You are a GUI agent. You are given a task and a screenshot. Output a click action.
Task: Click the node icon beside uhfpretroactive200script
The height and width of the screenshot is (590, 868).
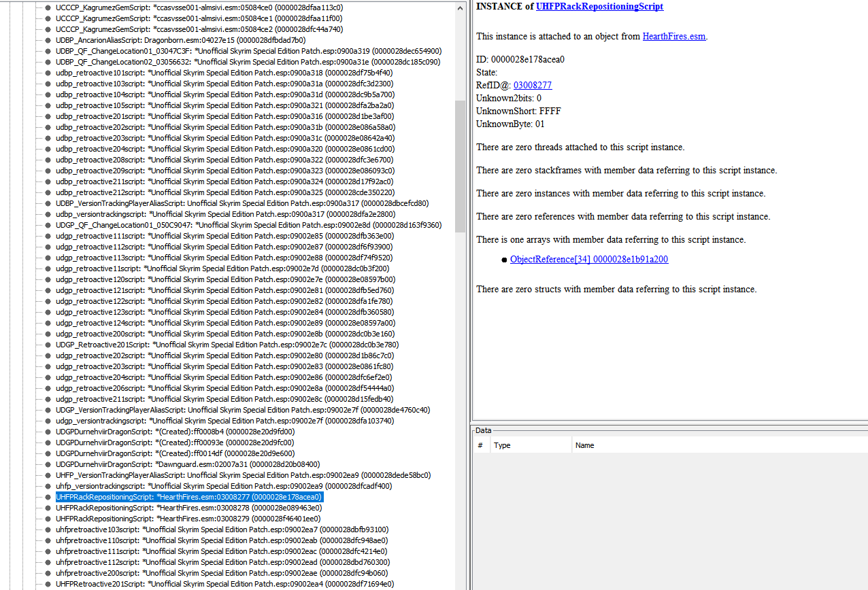[x=48, y=573]
